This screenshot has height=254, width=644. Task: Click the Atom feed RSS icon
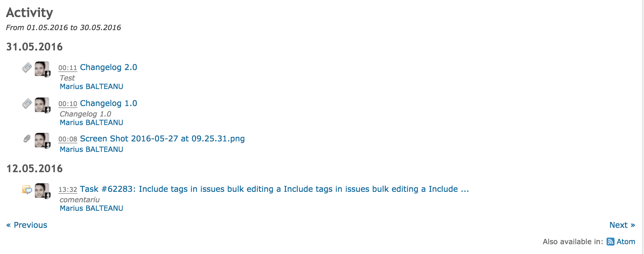(x=610, y=242)
